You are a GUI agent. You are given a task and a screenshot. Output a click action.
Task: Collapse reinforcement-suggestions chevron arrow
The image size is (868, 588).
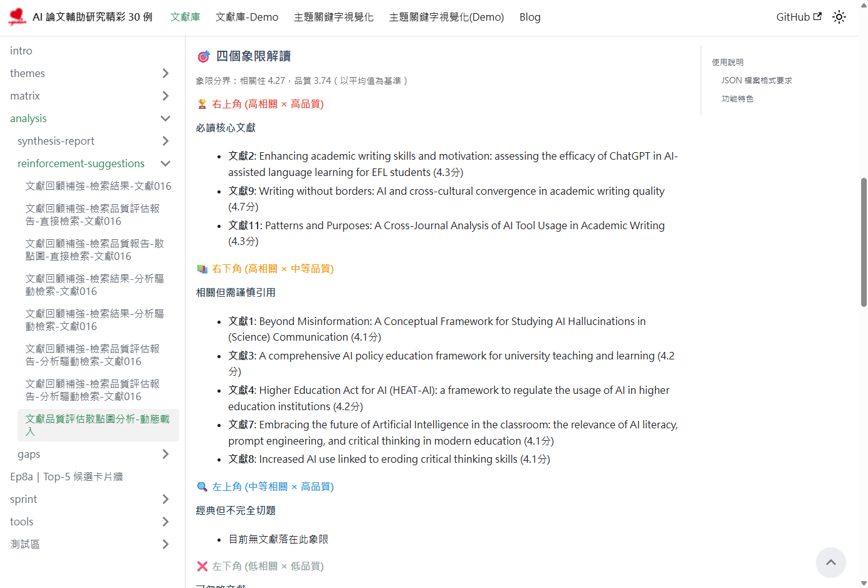[165, 163]
